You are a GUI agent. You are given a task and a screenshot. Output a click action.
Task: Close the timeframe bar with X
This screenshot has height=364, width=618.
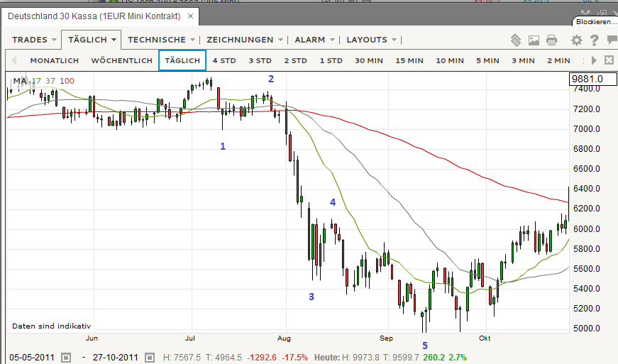coord(608,60)
